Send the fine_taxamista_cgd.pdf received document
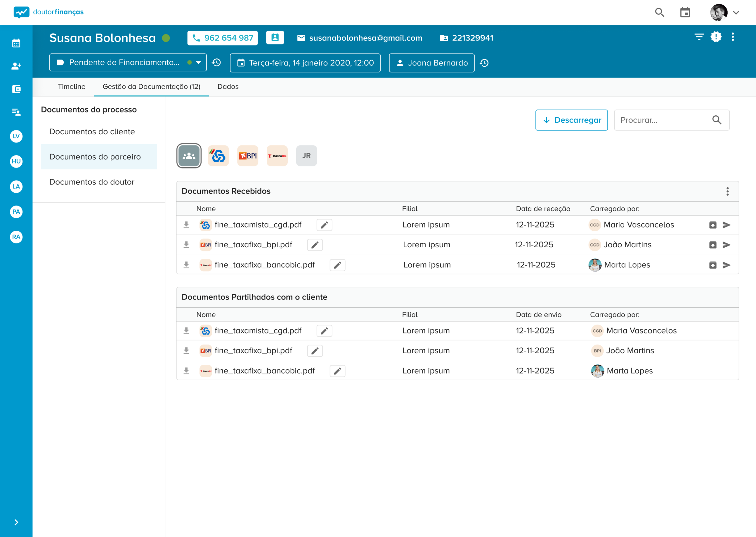 (x=726, y=225)
